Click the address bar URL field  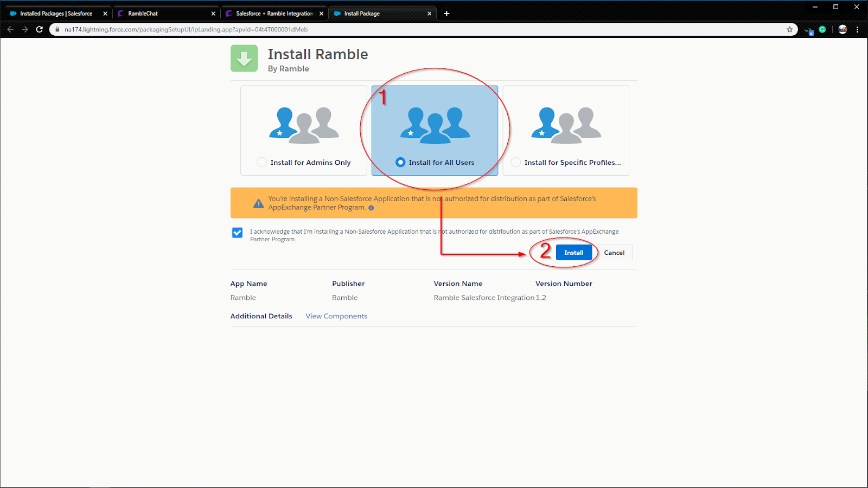click(x=423, y=29)
